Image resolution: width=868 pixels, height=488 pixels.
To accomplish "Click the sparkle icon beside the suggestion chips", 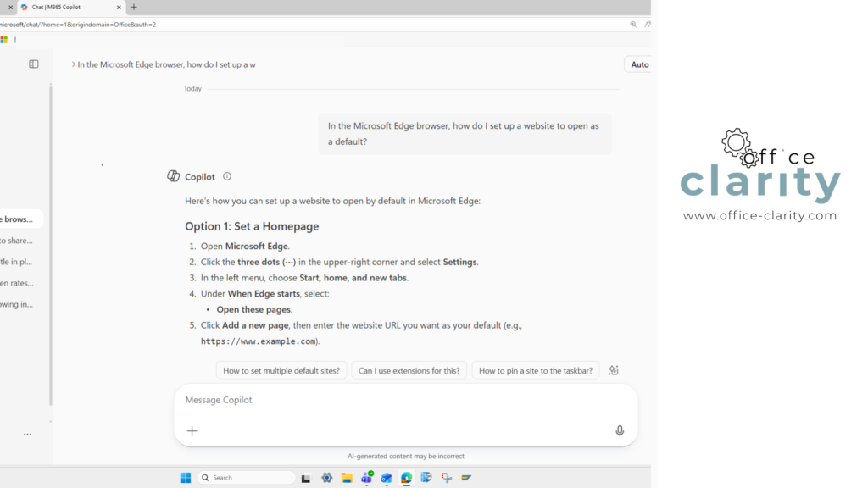I will 613,370.
